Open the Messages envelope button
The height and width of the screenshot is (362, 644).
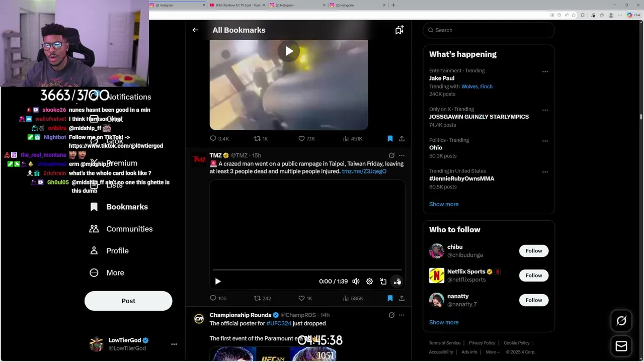point(621,346)
